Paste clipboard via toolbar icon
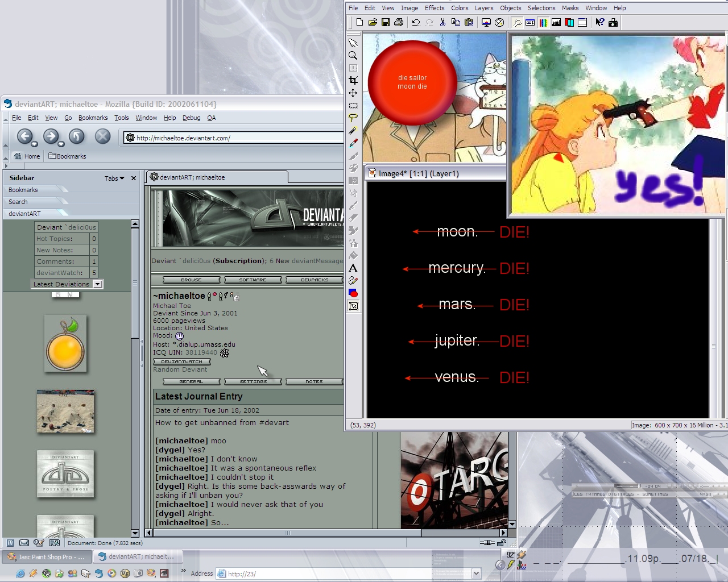This screenshot has height=582, width=728. 469,23
